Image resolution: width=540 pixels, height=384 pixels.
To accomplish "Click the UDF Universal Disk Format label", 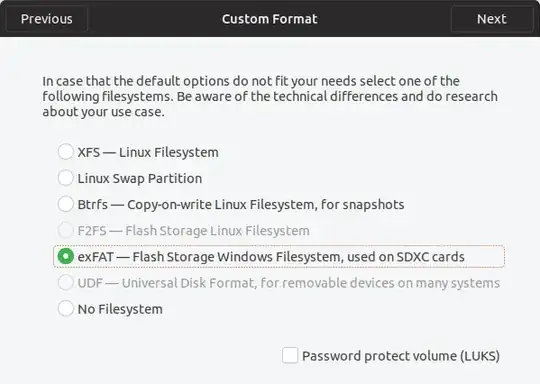I will [x=289, y=283].
